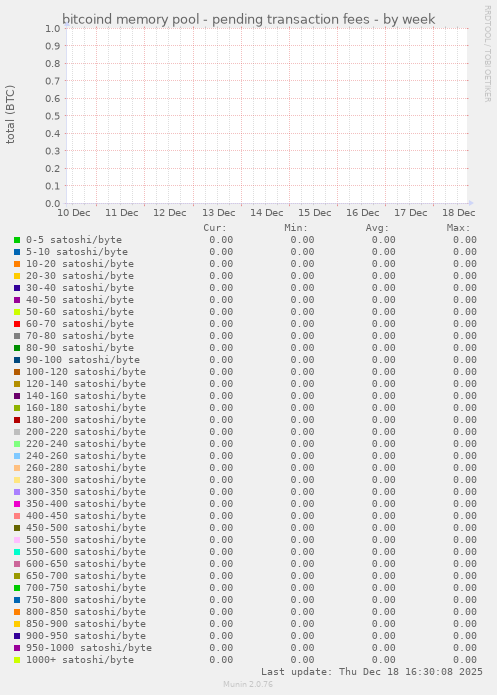Image resolution: width=497 pixels, height=695 pixels.
Task: Select the cyan swatch for 550-600 satoshi/byte
Action: point(17,552)
